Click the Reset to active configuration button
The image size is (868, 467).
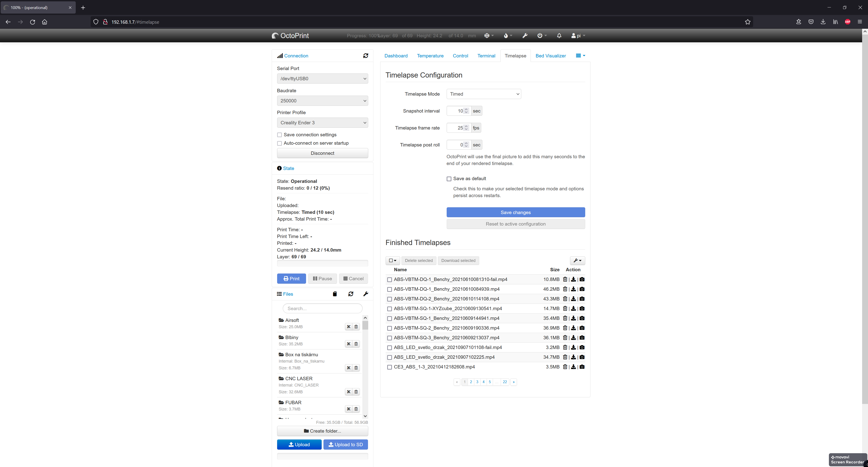[x=516, y=224]
